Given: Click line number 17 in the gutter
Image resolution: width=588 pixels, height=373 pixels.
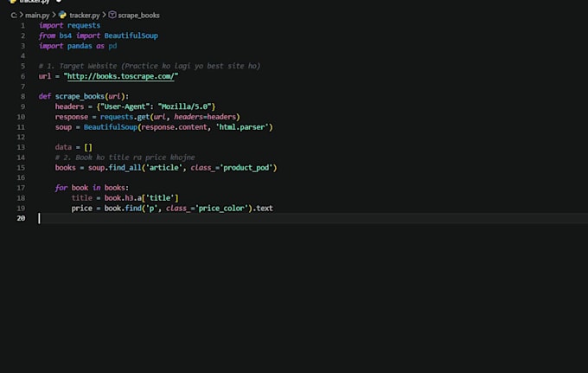Looking at the screenshot, I should [x=21, y=188].
